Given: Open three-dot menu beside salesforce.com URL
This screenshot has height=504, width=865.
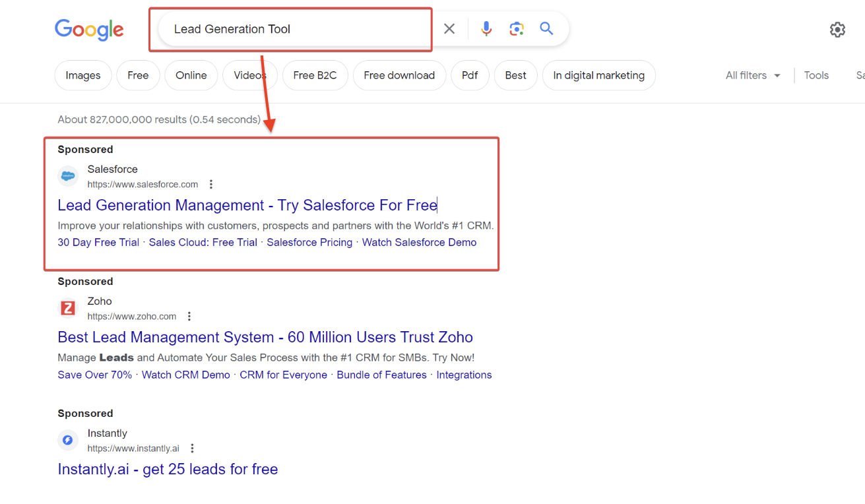Looking at the screenshot, I should (211, 185).
